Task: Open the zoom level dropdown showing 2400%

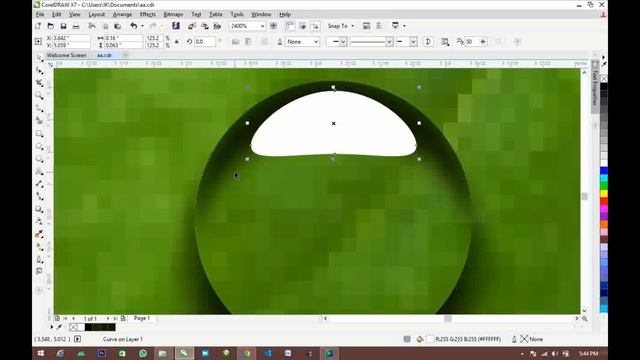Action: pyautogui.click(x=262, y=26)
